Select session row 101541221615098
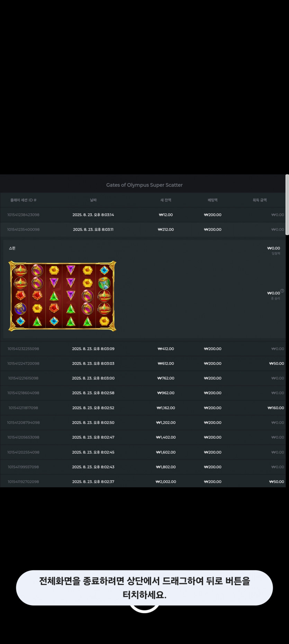 tap(143, 378)
